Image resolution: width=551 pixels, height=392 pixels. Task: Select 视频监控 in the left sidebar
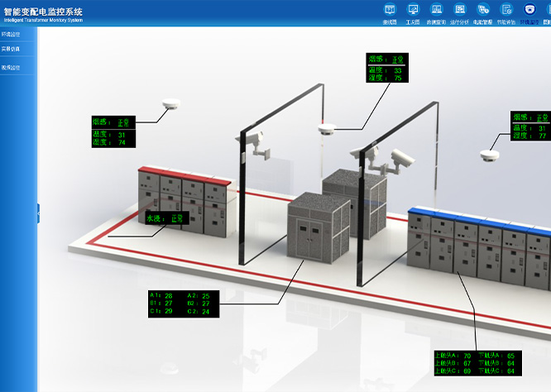click(12, 67)
